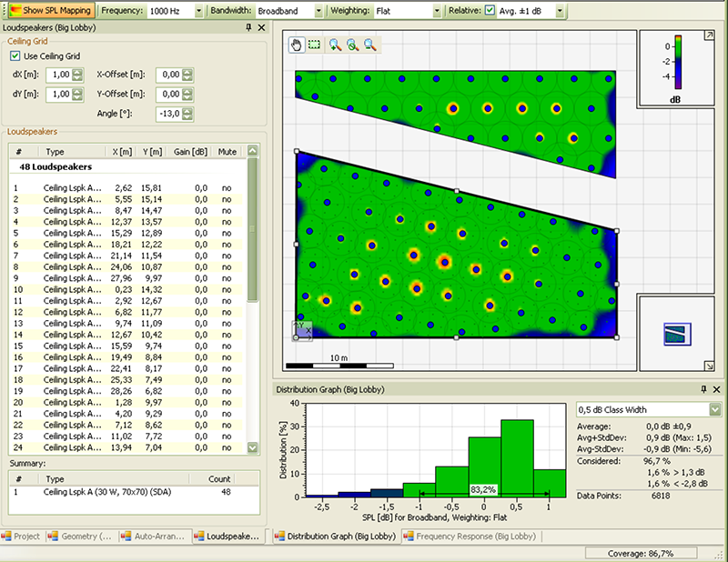
Task: Toggle Show SPL Mapping
Action: (50, 10)
